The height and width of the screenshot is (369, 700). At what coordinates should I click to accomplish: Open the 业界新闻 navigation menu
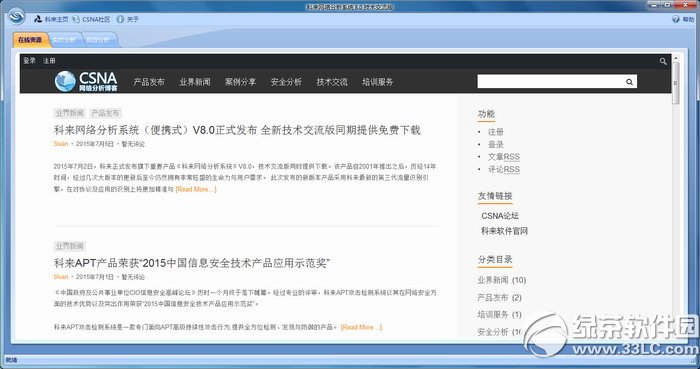point(195,82)
